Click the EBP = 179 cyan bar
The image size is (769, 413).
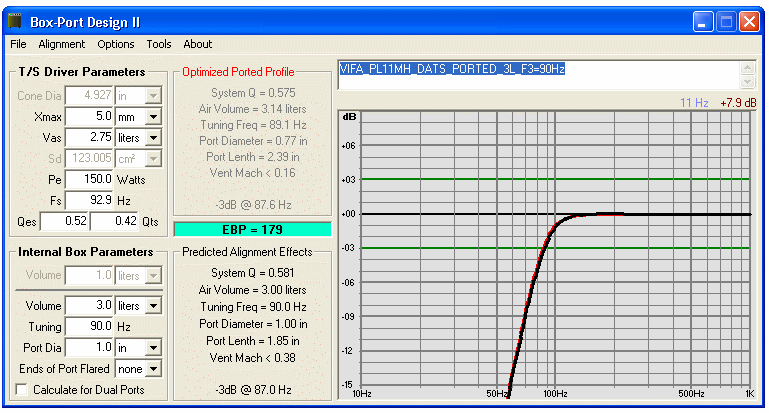tap(253, 230)
